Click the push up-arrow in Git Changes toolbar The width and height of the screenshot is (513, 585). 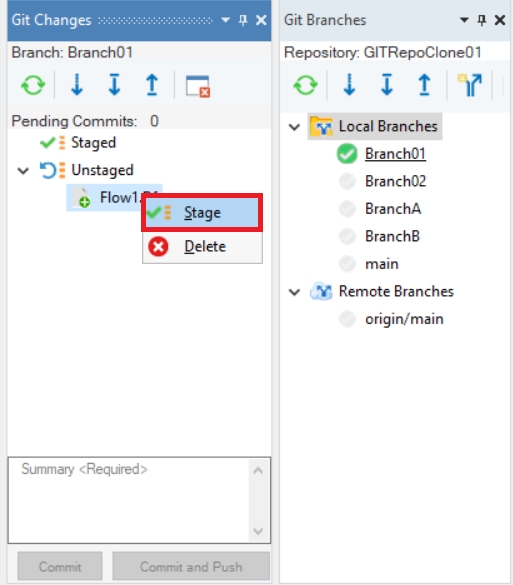coord(152,85)
